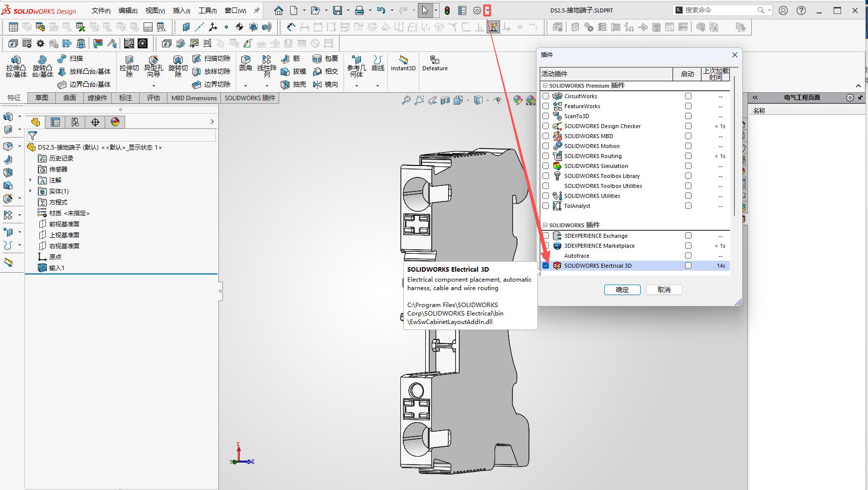This screenshot has width=868, height=490.
Task: Expand the 注解 tree node
Action: click(x=30, y=180)
